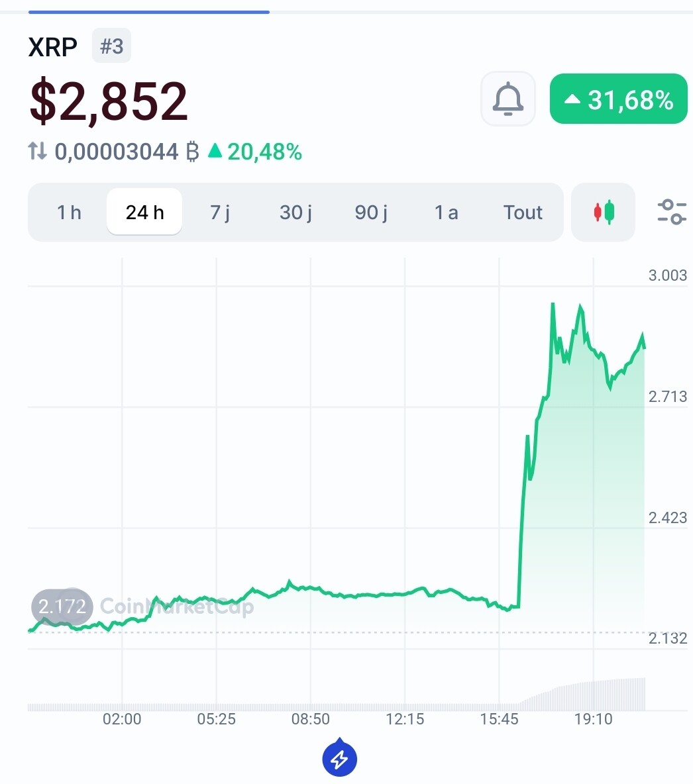
Task: Tap the $2,852 current price
Action: [x=109, y=101]
